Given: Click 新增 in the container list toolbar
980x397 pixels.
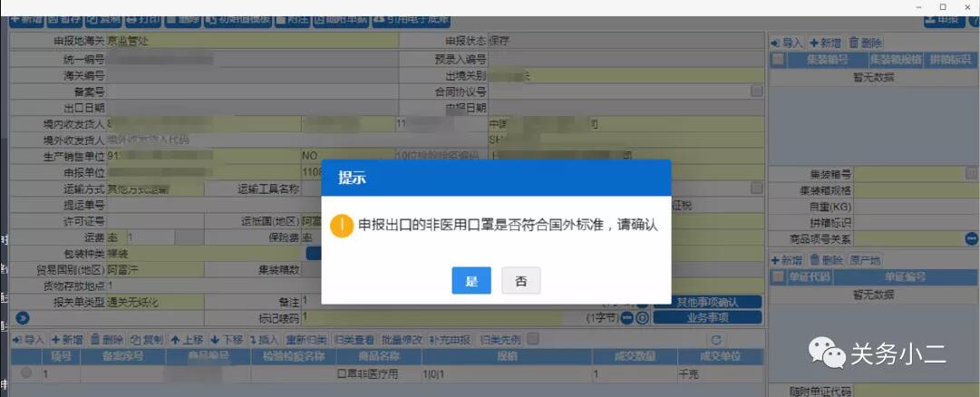Looking at the screenshot, I should click(824, 44).
